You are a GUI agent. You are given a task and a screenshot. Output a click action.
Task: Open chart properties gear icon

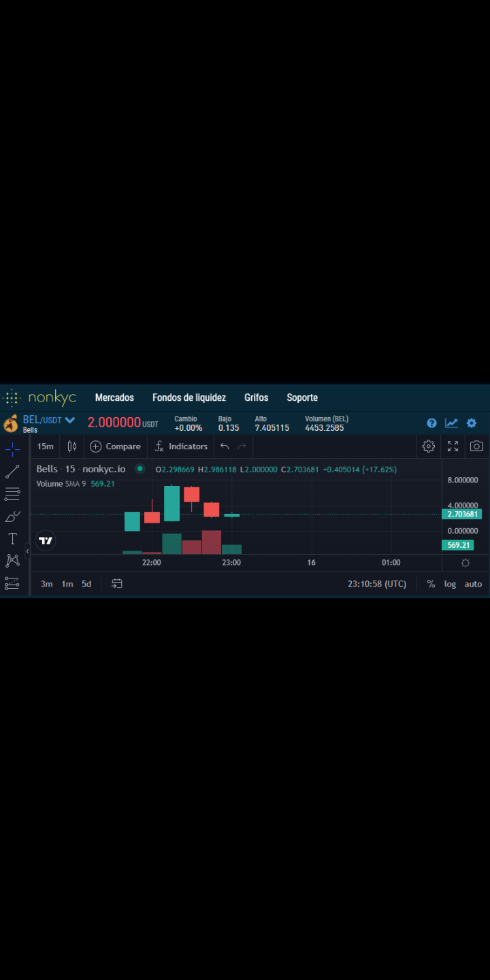(x=429, y=446)
